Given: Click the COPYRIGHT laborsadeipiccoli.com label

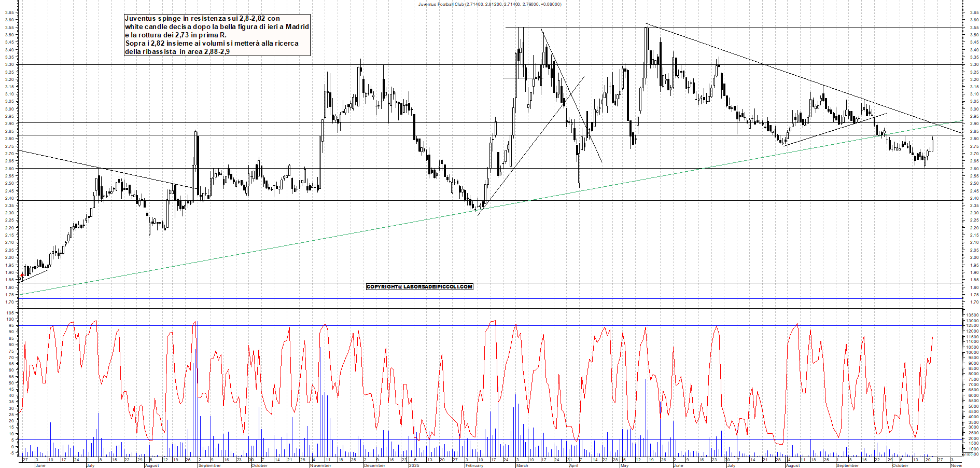Looking at the screenshot, I should point(419,286).
